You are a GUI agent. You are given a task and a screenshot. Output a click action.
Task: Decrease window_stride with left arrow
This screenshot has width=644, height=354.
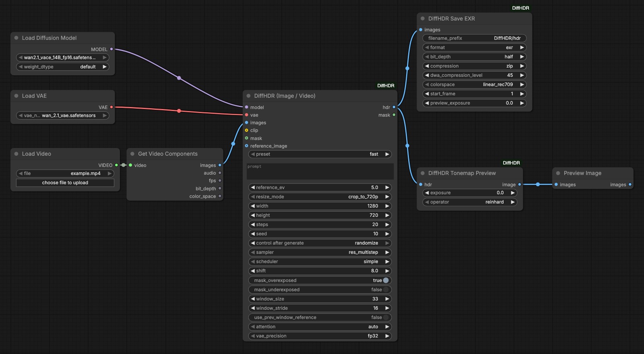(253, 308)
